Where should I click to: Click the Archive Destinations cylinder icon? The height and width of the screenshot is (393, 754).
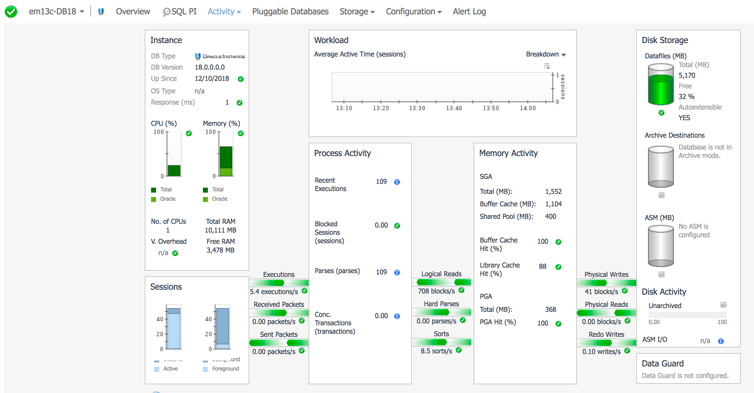point(661,167)
